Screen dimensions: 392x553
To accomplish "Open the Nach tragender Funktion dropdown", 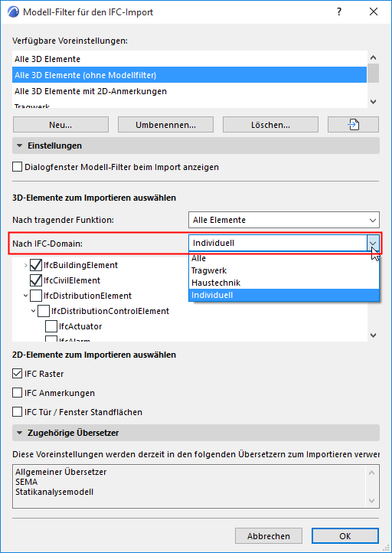I will [x=284, y=220].
